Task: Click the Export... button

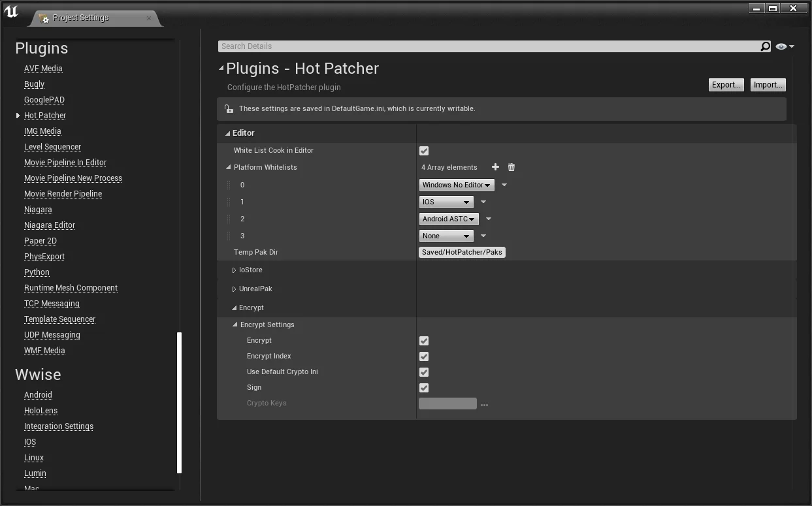Action: (x=726, y=85)
